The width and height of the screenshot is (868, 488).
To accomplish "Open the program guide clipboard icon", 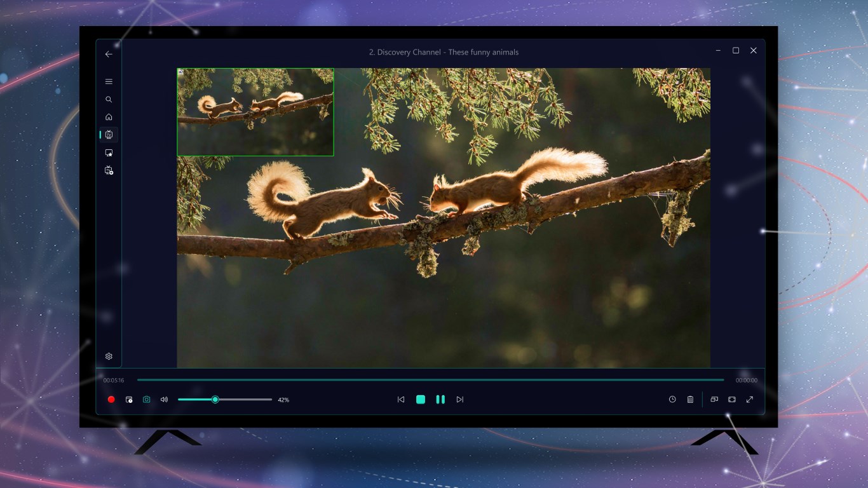I will pos(690,400).
